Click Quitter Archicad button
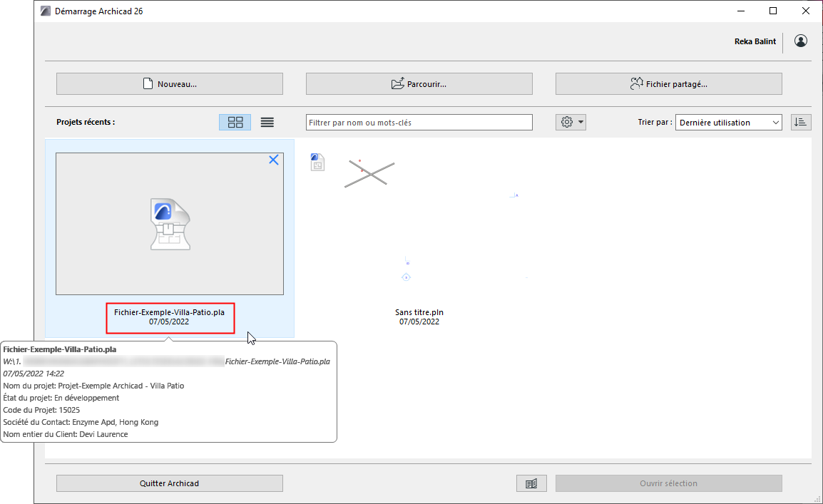The width and height of the screenshot is (823, 504). [x=170, y=483]
